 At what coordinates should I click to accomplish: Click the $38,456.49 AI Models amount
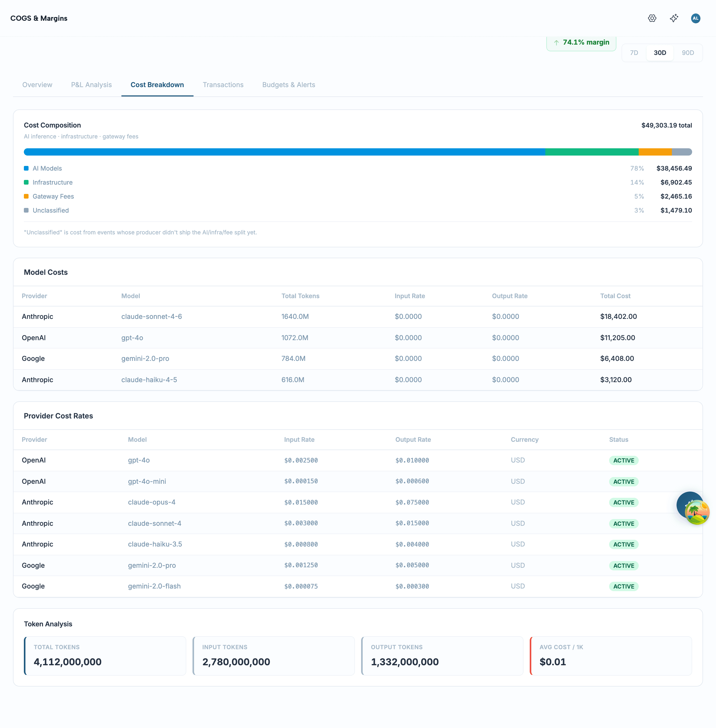[x=674, y=168]
